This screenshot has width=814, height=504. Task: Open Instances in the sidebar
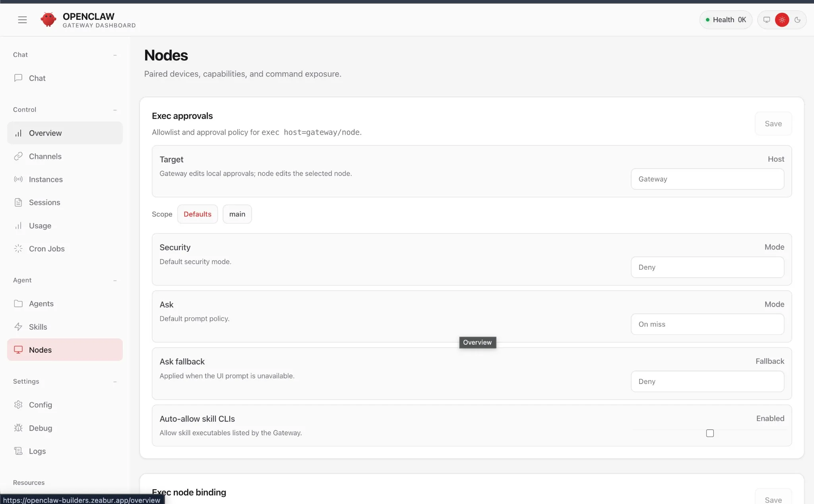click(x=65, y=180)
